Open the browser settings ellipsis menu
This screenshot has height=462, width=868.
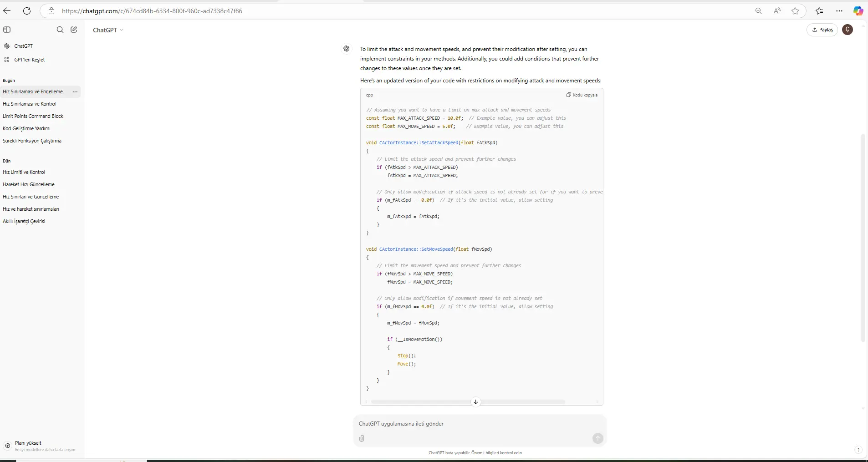click(839, 11)
